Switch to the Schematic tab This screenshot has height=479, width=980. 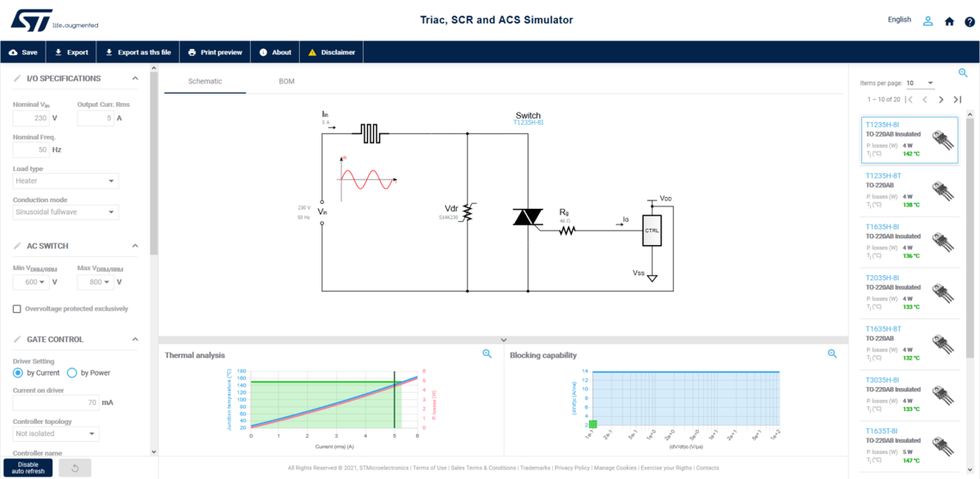[x=205, y=82]
